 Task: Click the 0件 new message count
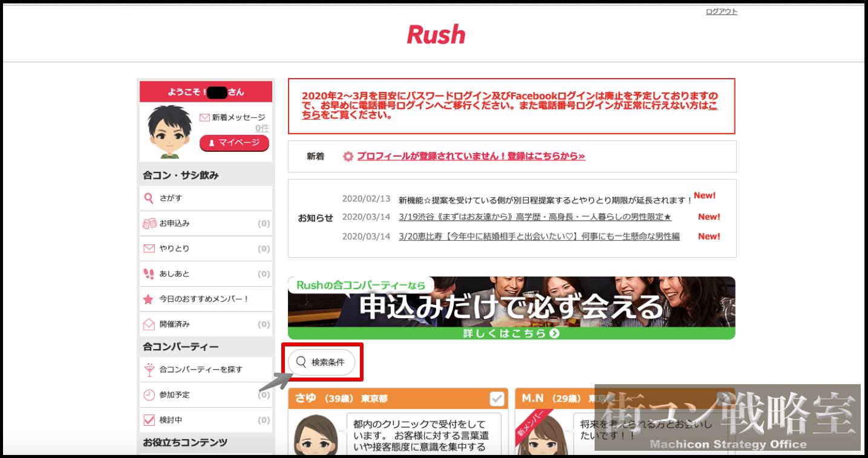point(262,128)
